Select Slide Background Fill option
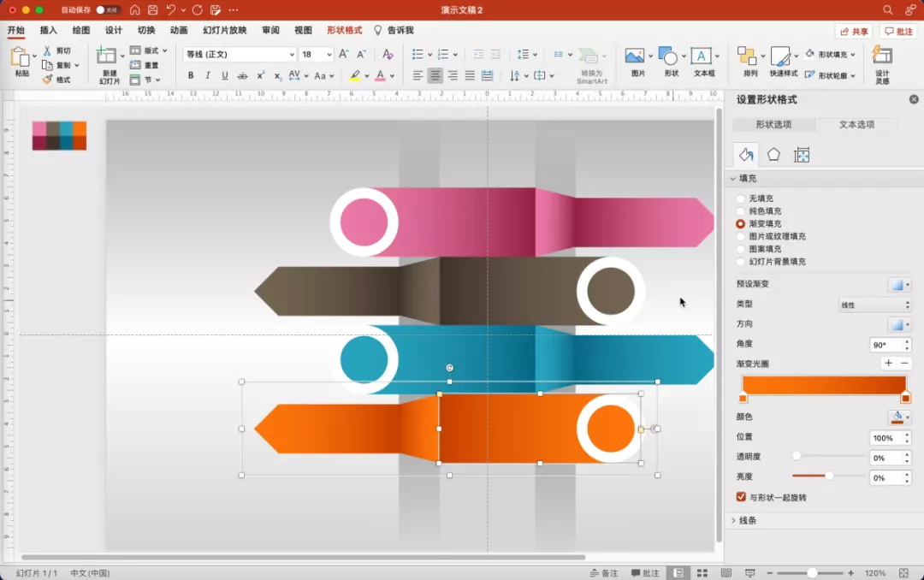This screenshot has height=580, width=924. 740,262
